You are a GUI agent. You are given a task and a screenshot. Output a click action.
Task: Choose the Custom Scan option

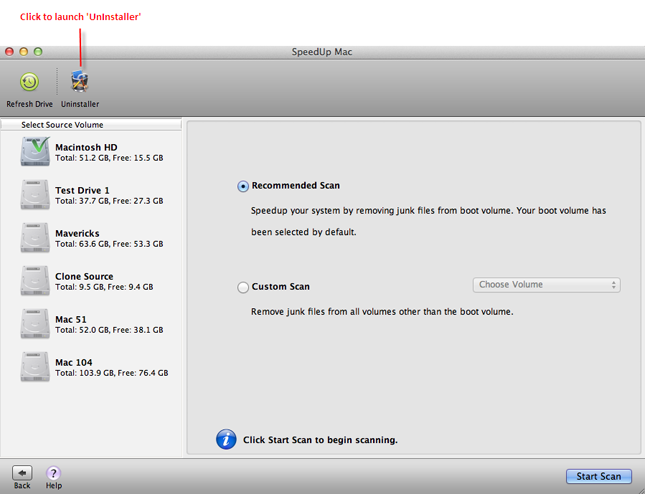243,287
